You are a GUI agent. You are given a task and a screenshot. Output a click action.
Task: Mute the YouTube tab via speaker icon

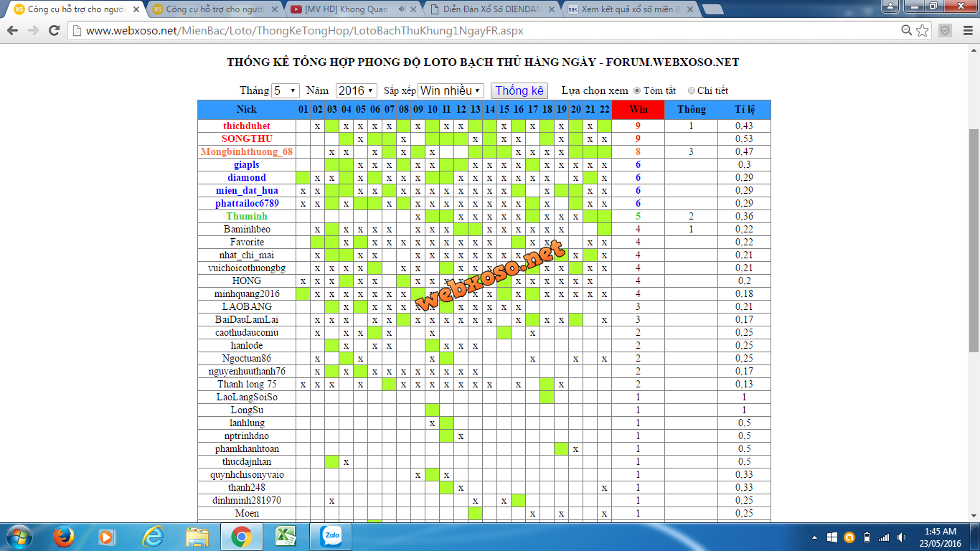pos(402,9)
